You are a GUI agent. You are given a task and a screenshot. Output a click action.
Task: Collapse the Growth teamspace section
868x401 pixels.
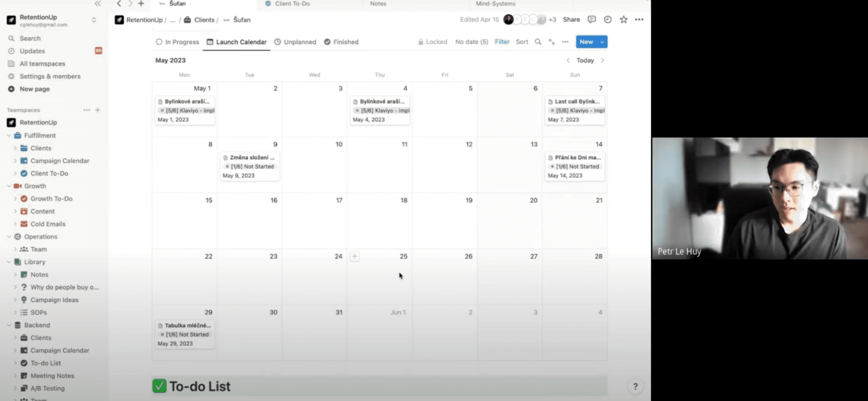[9, 186]
